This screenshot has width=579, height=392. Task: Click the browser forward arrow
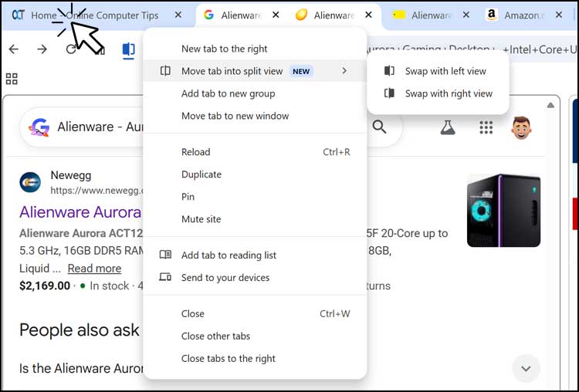pos(42,49)
